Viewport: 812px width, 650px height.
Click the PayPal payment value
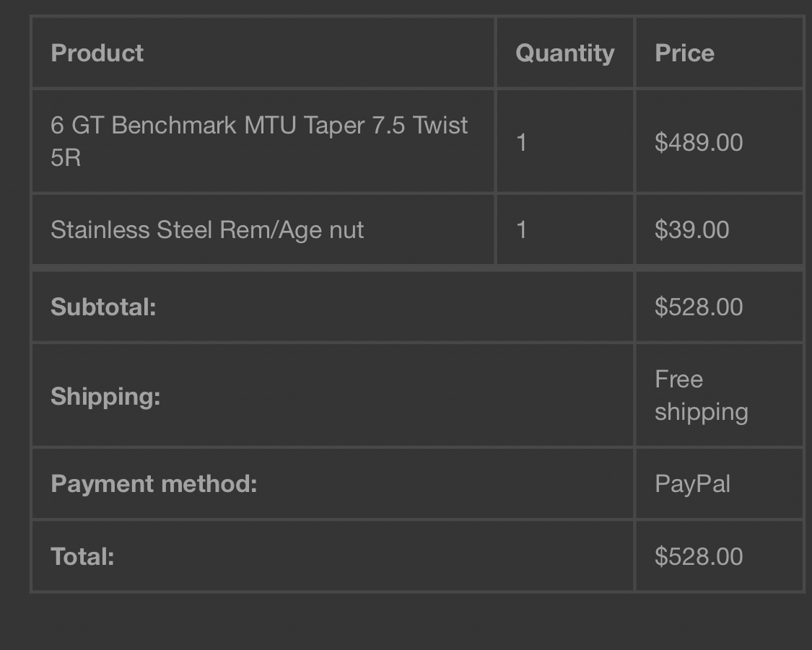(692, 484)
